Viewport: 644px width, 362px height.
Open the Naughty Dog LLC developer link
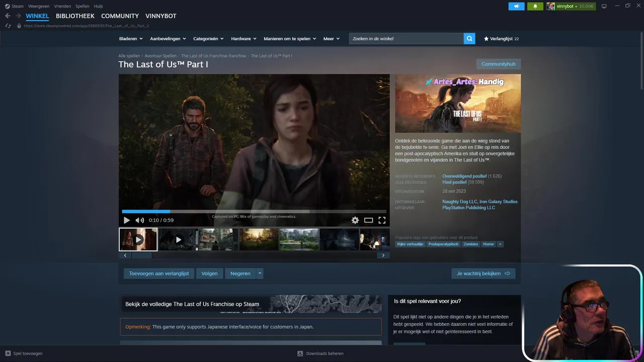point(459,202)
